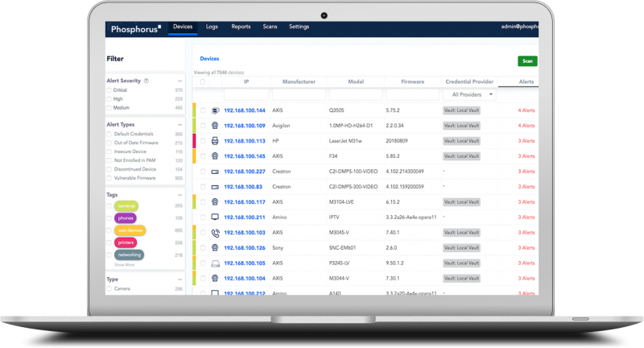Open the 192.168.100.117 device link
The width and height of the screenshot is (644, 348).
[245, 202]
